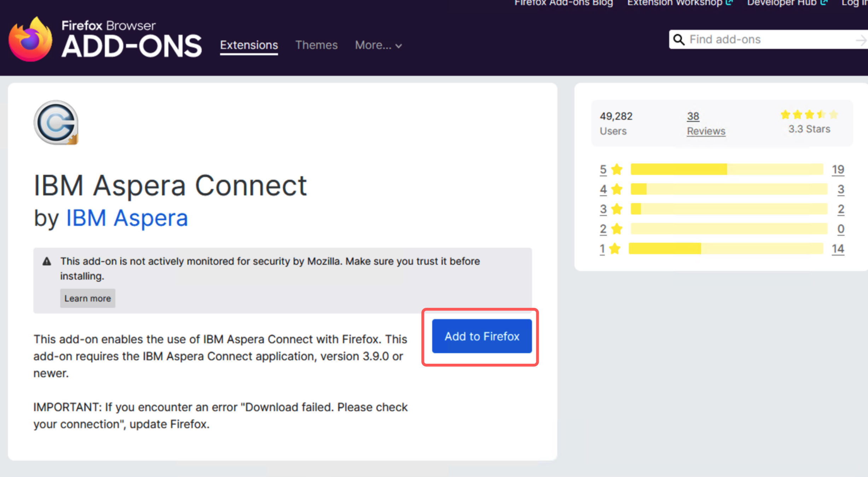Screen dimensions: 868x477
Task: Click the Extension Workshop external link icon
Action: (x=729, y=2)
